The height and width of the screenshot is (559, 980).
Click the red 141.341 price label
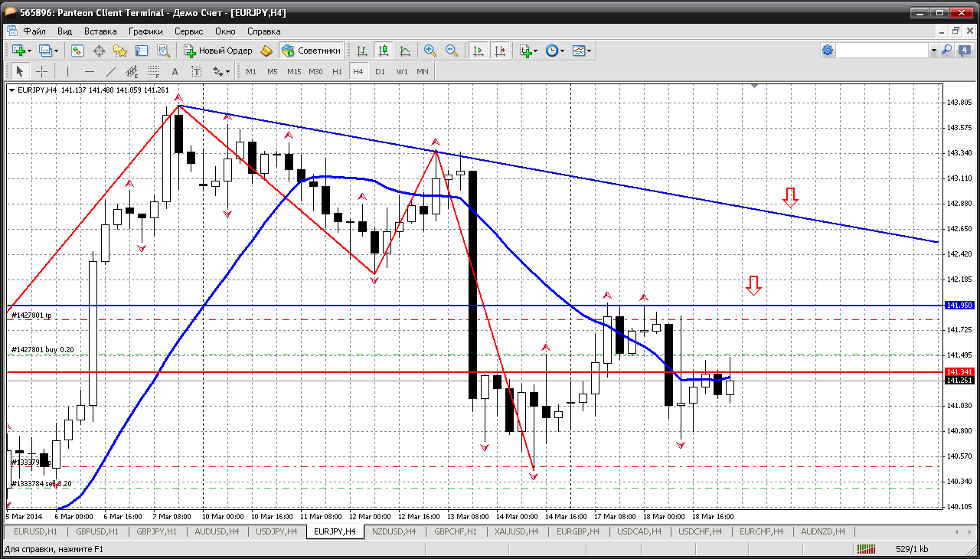(959, 372)
